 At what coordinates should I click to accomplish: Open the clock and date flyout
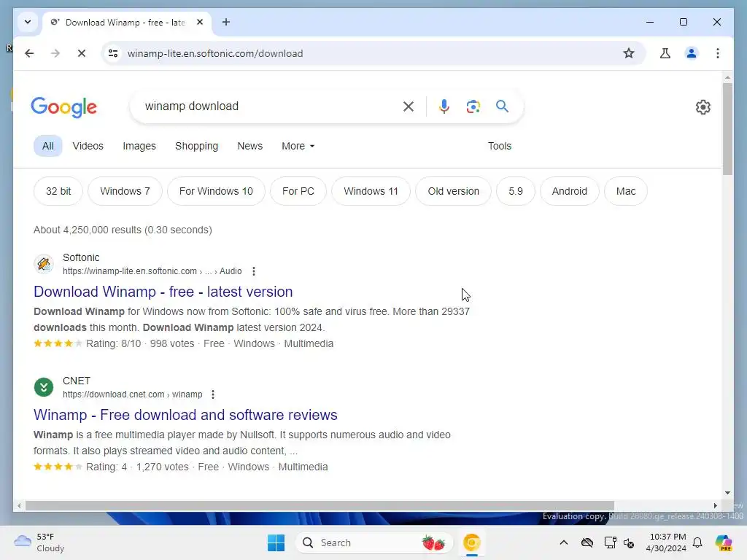[666, 542]
